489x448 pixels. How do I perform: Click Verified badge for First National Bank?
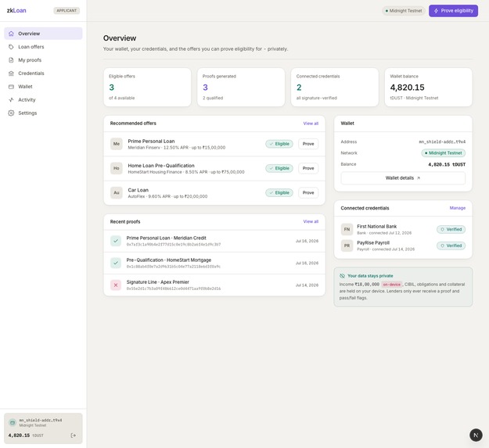coord(451,229)
